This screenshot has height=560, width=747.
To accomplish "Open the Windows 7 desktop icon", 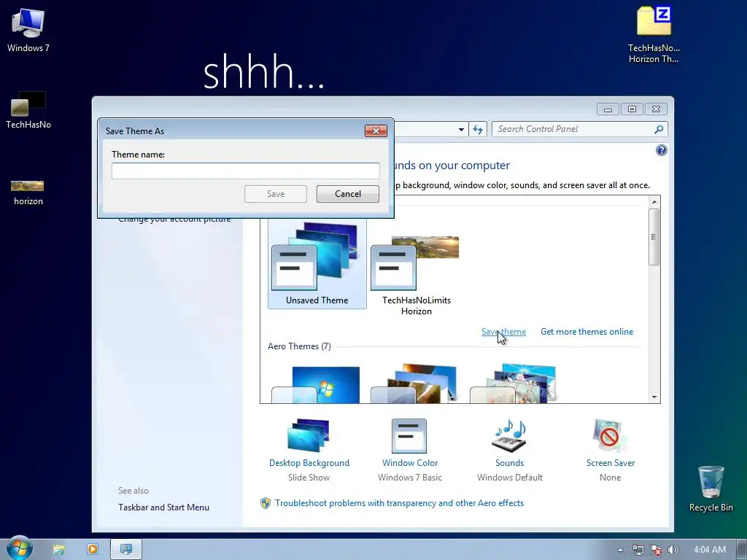I will (28, 29).
